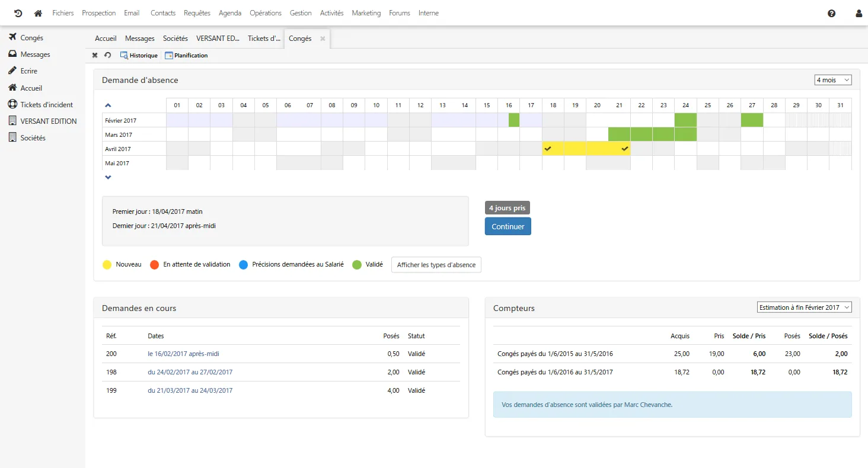Click the down chevron below month list
The height and width of the screenshot is (468, 868).
(108, 177)
